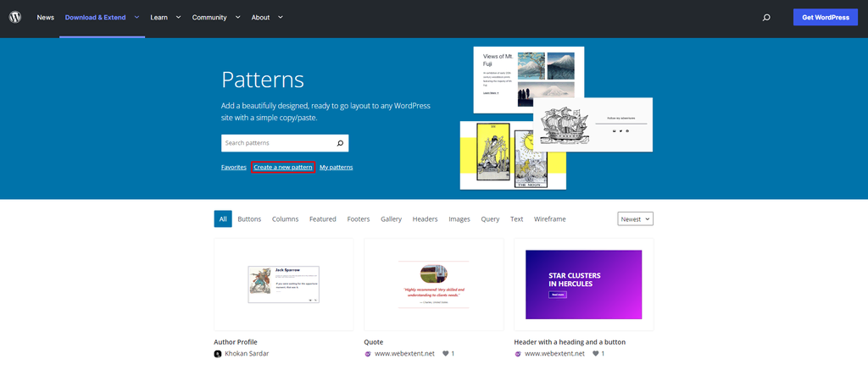This screenshot has height=370, width=868.
Task: Click webextent avatar under Quote pattern
Action: point(368,353)
